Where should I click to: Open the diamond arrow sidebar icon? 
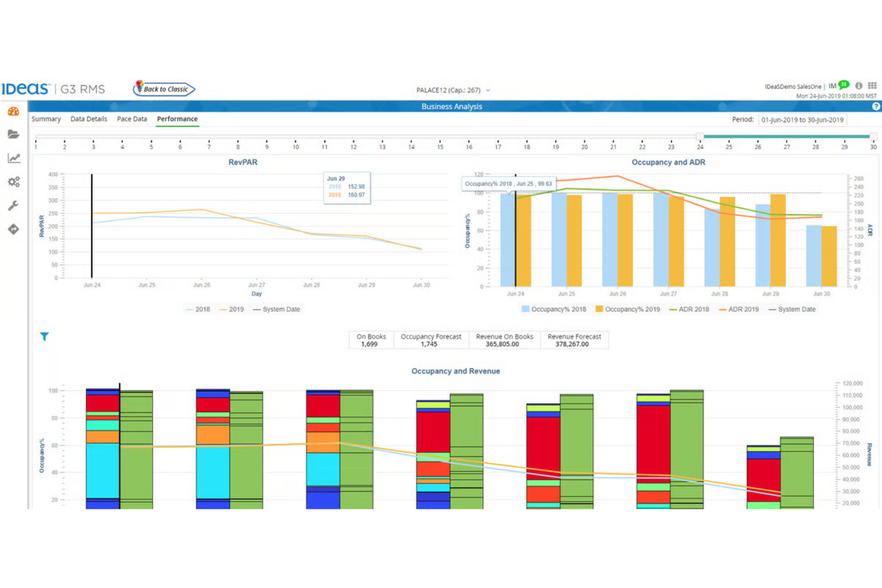(x=13, y=229)
